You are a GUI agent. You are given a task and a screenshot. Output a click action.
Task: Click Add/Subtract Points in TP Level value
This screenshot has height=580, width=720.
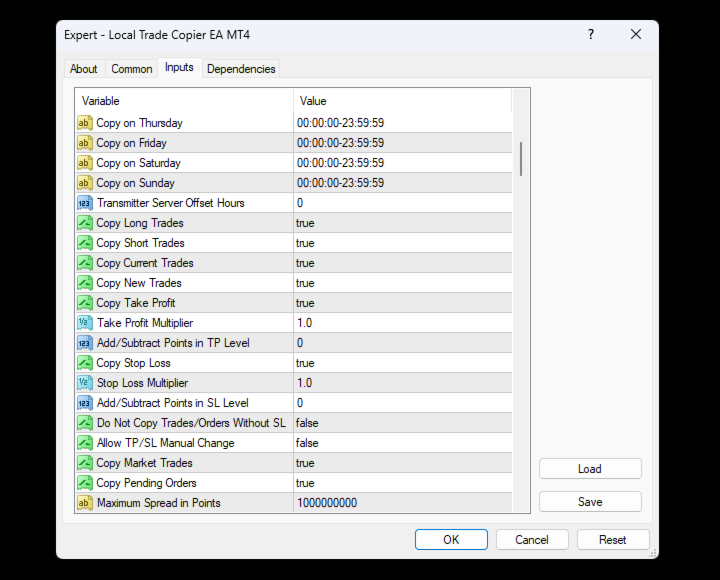(403, 343)
